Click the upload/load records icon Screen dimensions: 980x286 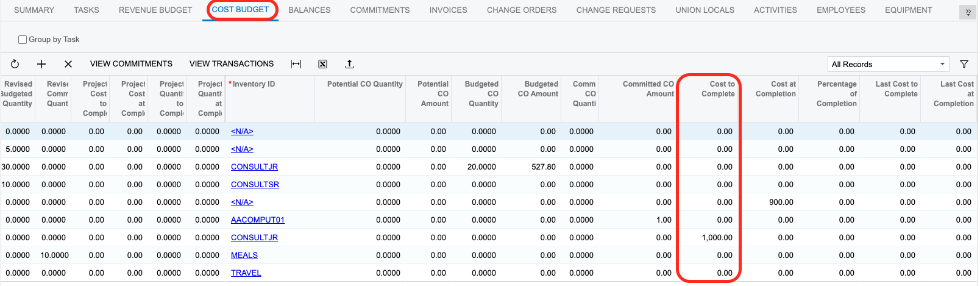(x=349, y=64)
